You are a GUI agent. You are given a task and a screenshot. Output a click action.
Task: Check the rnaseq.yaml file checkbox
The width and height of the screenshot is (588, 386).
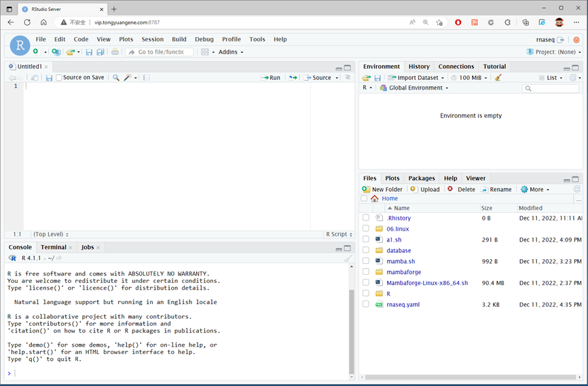click(x=365, y=304)
